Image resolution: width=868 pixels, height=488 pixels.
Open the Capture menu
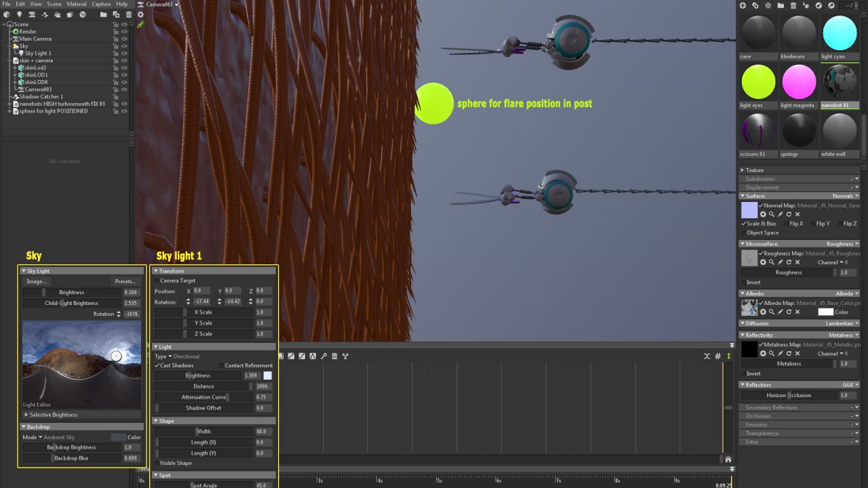(x=101, y=4)
